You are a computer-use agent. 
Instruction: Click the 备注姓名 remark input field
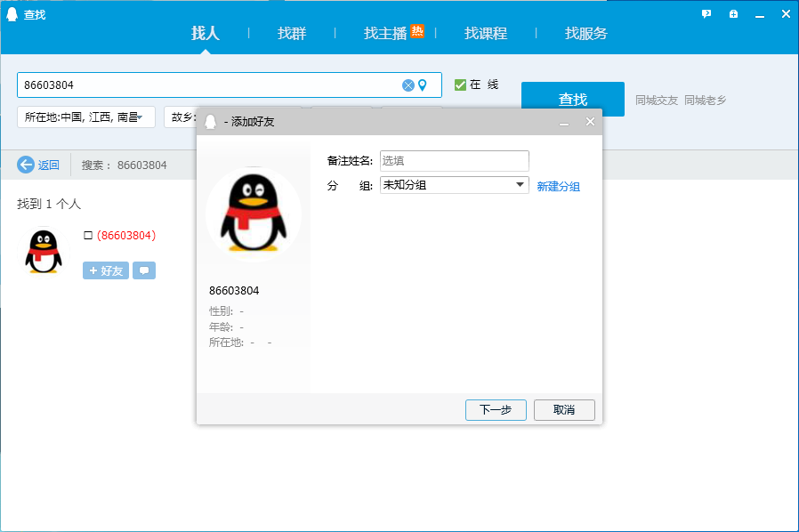pyautogui.click(x=454, y=160)
